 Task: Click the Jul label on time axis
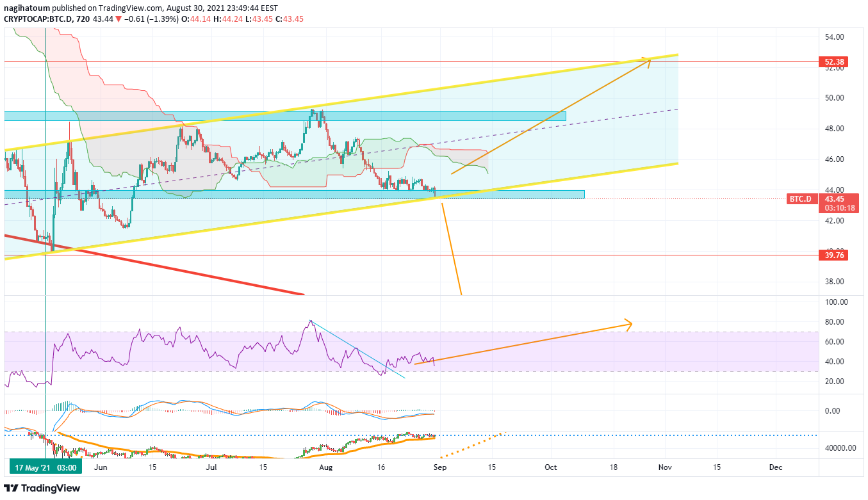coord(212,468)
